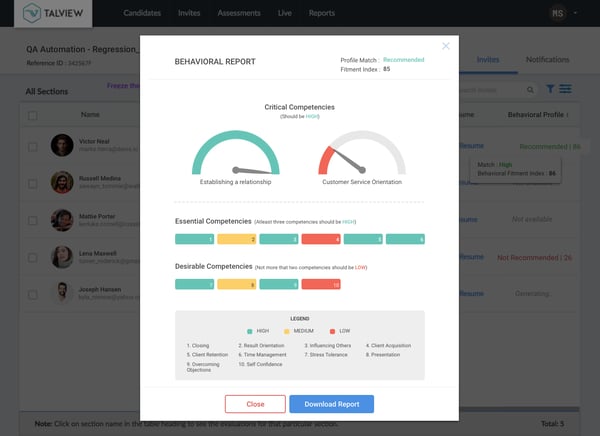This screenshot has height=436, width=600.
Task: Click the Customer Service Orientation gauge
Action: [362, 153]
